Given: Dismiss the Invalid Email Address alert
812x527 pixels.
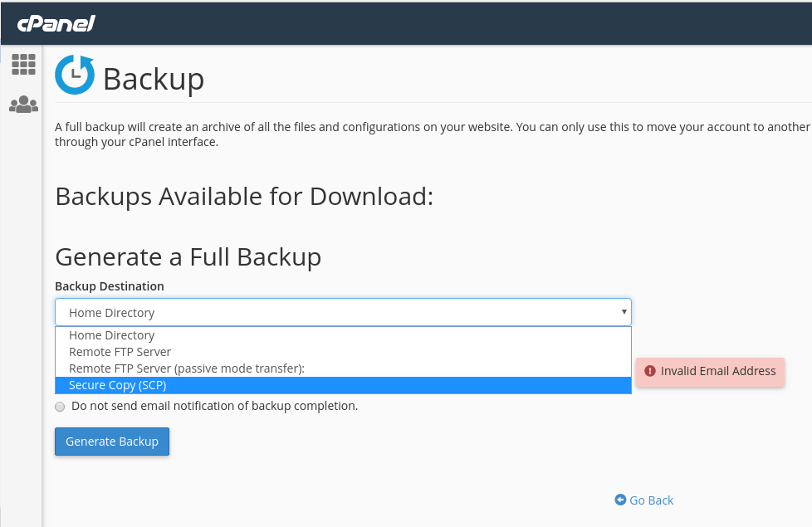Looking at the screenshot, I should point(710,372).
